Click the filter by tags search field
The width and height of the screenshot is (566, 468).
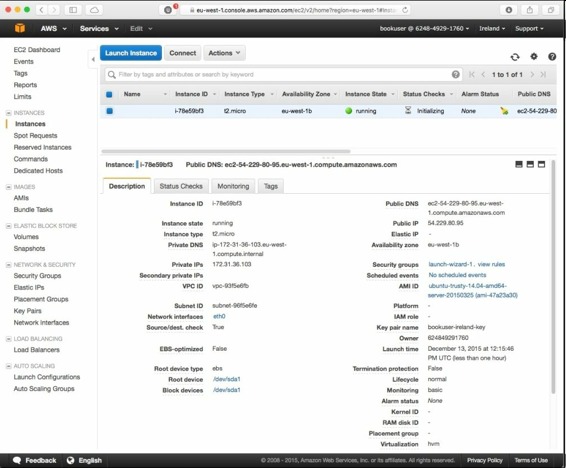283,74
